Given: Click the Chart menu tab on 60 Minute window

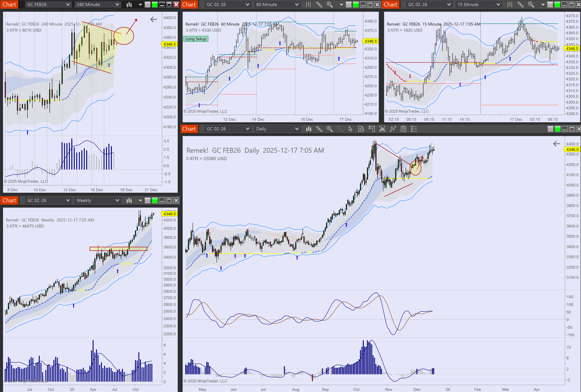Looking at the screenshot, I should click(x=189, y=4).
